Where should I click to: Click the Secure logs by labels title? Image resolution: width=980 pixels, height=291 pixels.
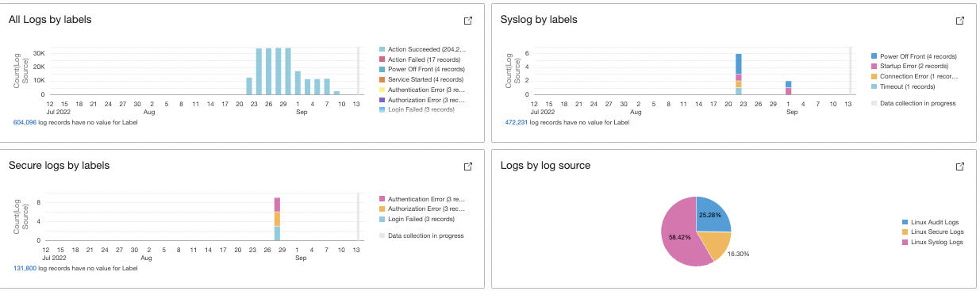59,166
